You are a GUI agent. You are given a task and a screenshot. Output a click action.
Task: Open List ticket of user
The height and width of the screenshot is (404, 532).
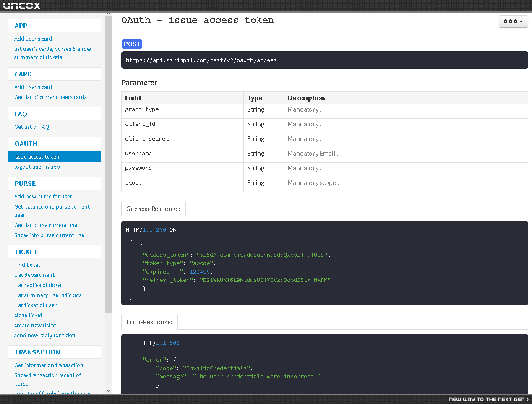[x=35, y=305]
